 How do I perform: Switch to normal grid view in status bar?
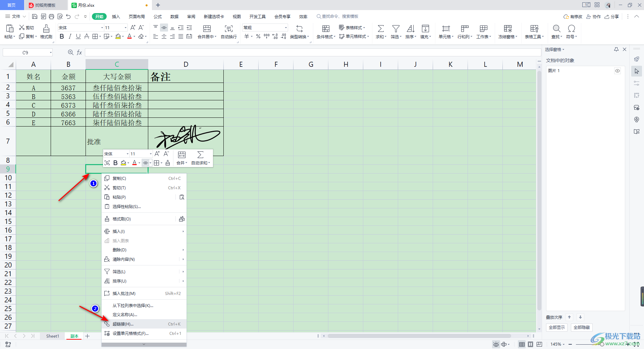tap(522, 344)
